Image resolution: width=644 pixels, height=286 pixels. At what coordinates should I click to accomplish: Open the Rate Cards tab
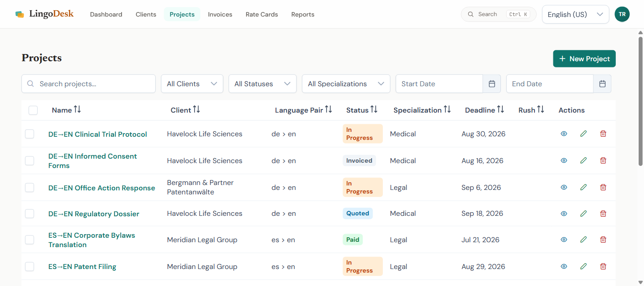pos(262,14)
